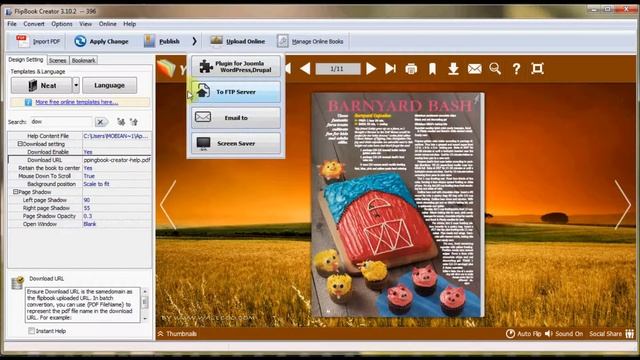Click the Language button
Screen dimensions: 640x360
point(109,85)
